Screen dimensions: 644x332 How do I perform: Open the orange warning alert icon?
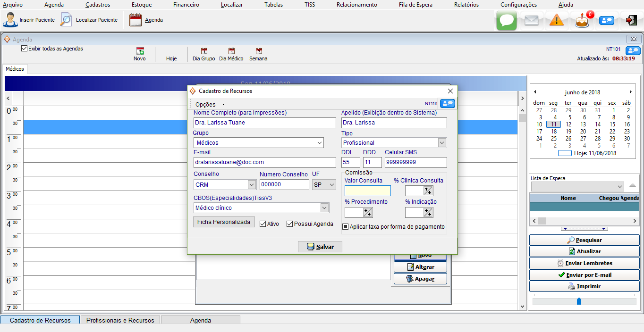point(557,20)
